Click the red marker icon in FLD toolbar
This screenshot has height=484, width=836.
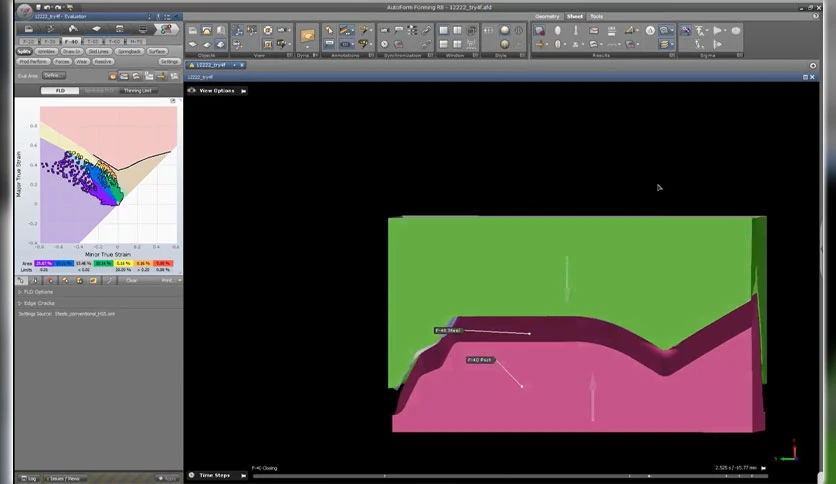(x=50, y=280)
